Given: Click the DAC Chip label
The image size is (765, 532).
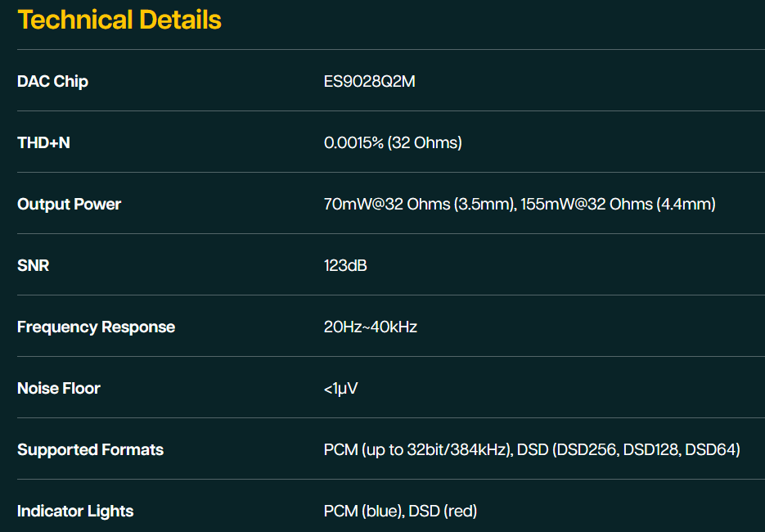Looking at the screenshot, I should tap(52, 81).
